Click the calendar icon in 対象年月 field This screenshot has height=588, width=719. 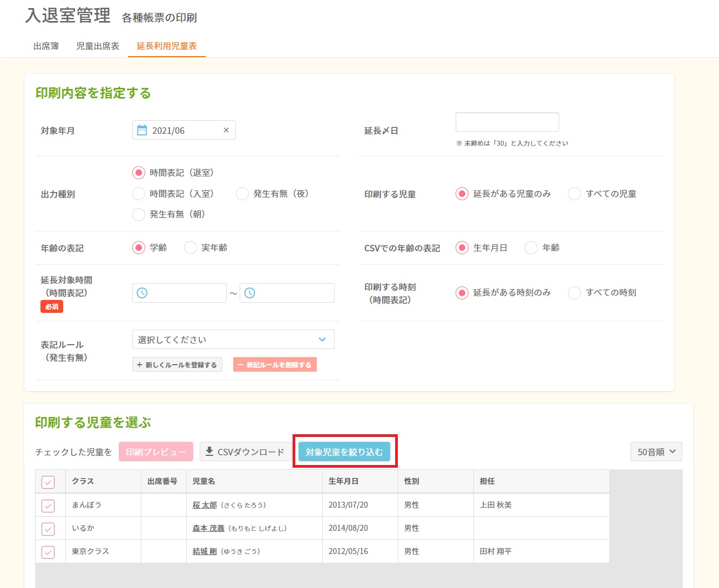tap(142, 130)
